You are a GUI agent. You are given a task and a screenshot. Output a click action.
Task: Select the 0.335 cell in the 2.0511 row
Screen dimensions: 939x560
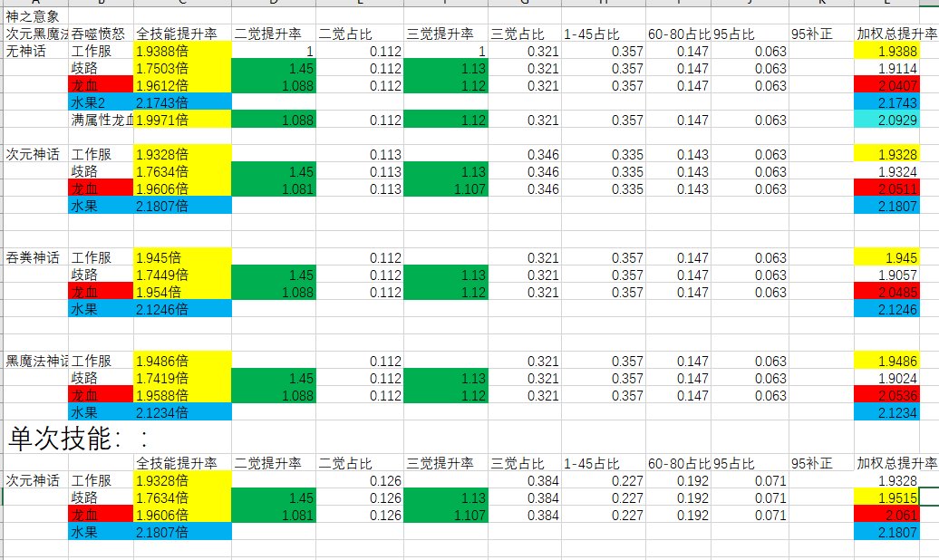pyautogui.click(x=604, y=188)
